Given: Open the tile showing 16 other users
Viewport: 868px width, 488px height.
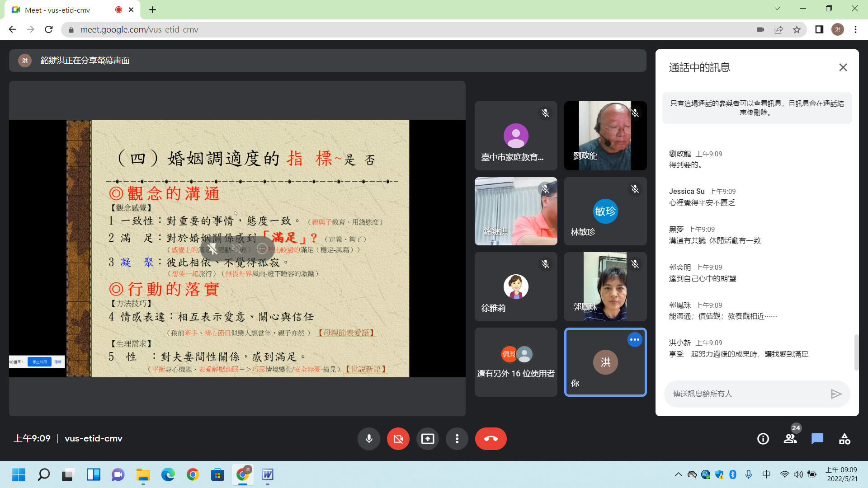Looking at the screenshot, I should click(x=516, y=362).
